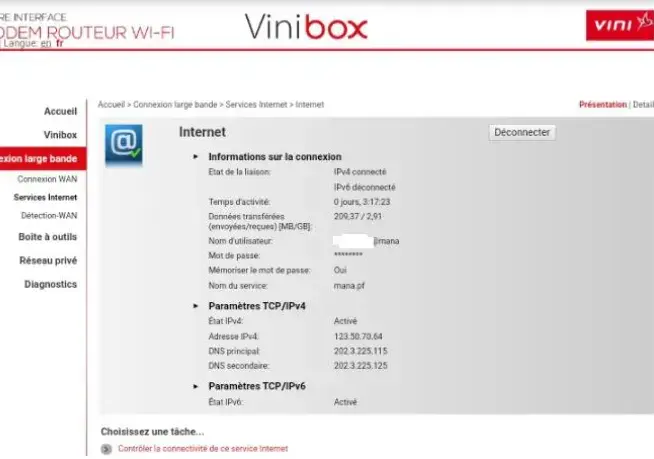Collapse Informations sur la connexion section
Image resolution: width=654 pixels, height=459 pixels.
[196, 157]
